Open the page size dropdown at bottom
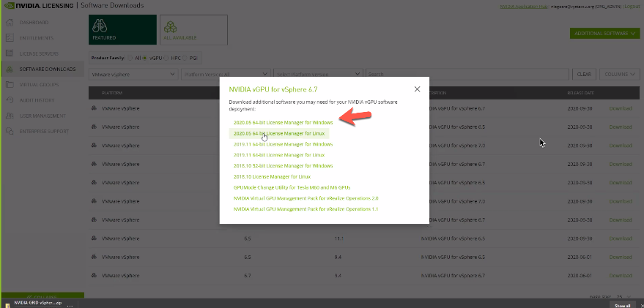Screen dimensions: 644x308 (625, 296)
